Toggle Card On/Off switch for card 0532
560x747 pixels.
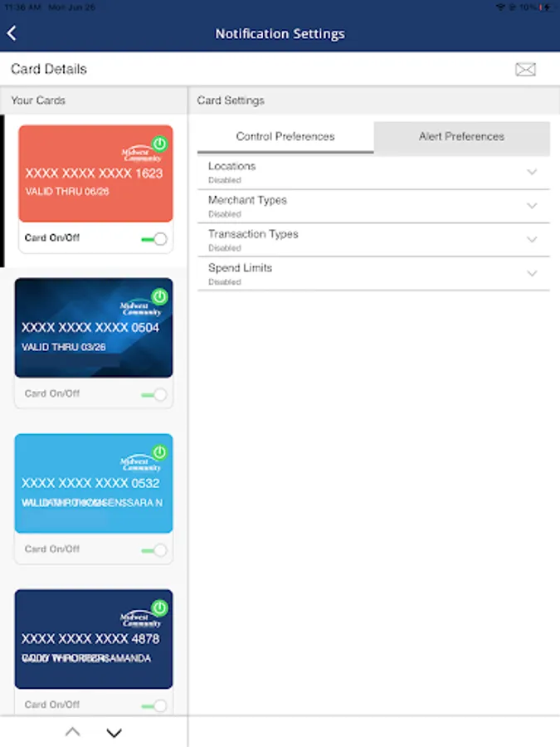[154, 550]
